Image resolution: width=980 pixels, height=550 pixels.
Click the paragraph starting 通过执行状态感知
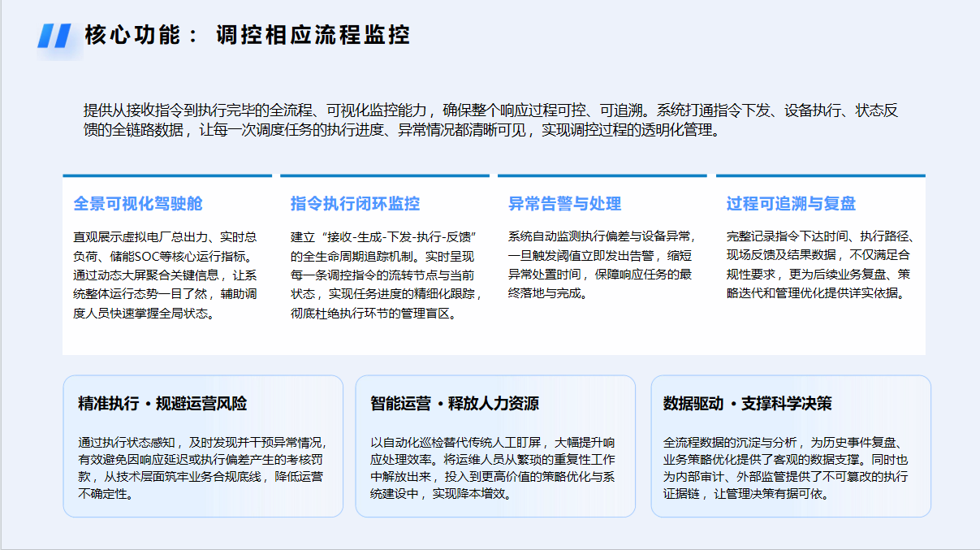[202, 468]
